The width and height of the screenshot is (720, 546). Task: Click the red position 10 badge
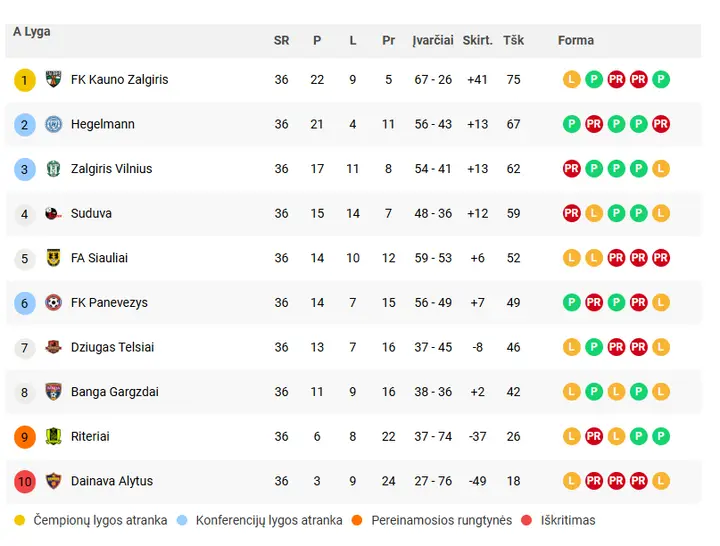(25, 481)
